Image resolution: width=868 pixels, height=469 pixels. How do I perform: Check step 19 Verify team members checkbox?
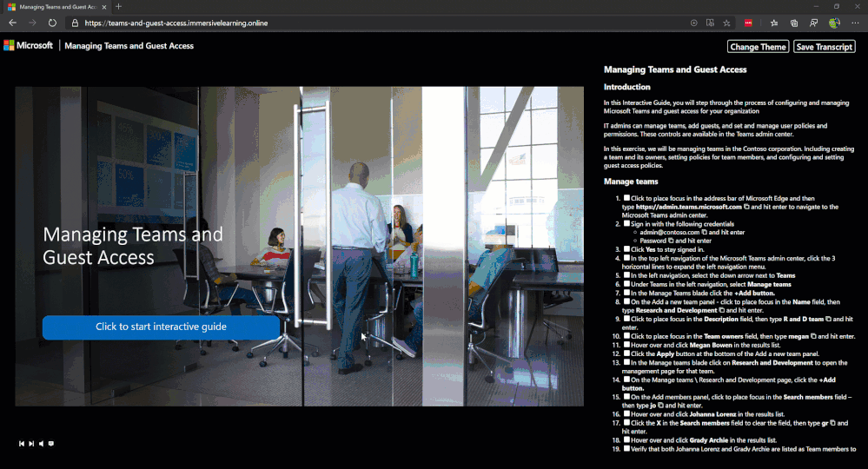coord(626,448)
